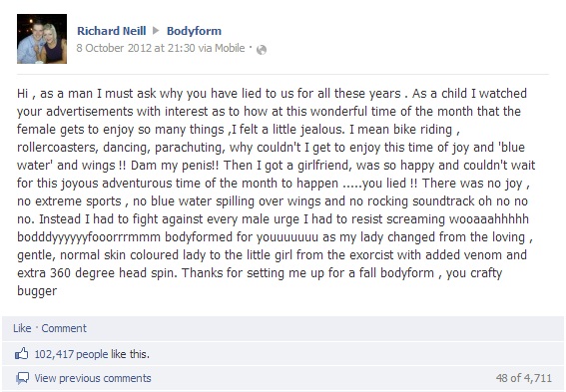Click the '48 of 4,711' comment counter
Image resolution: width=566 pixels, height=392 pixels.
click(524, 378)
